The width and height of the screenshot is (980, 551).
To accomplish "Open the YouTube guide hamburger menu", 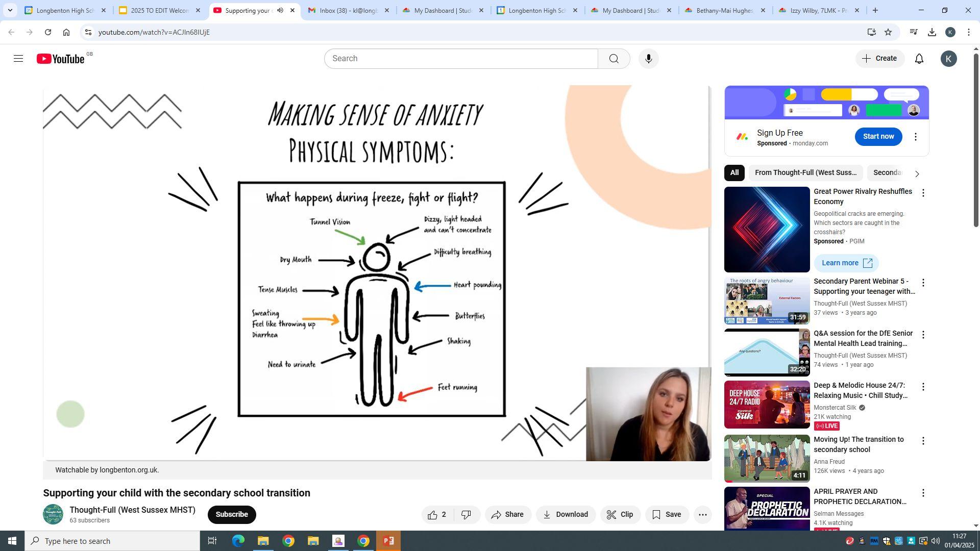I will tap(18, 59).
